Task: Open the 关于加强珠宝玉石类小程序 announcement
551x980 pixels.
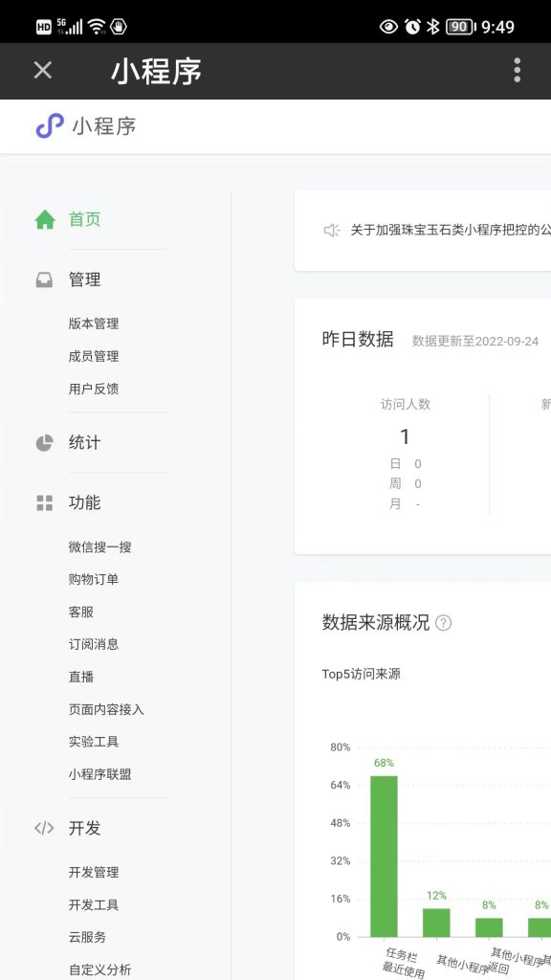Action: coord(451,231)
